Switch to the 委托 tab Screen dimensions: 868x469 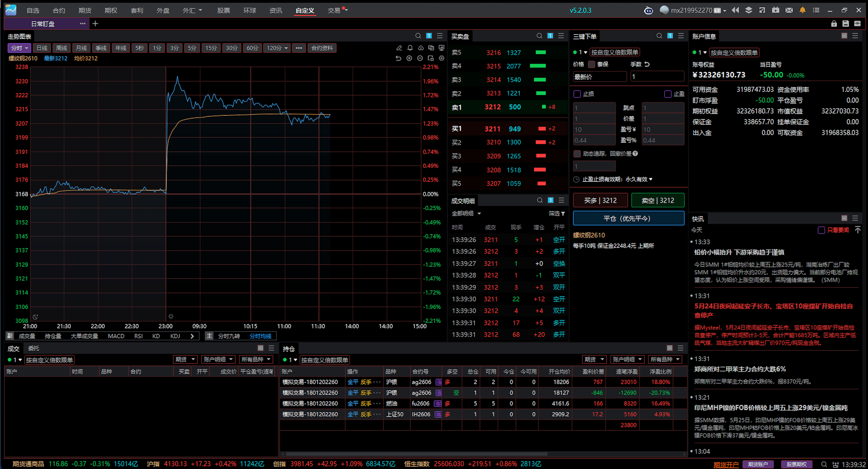[34, 348]
